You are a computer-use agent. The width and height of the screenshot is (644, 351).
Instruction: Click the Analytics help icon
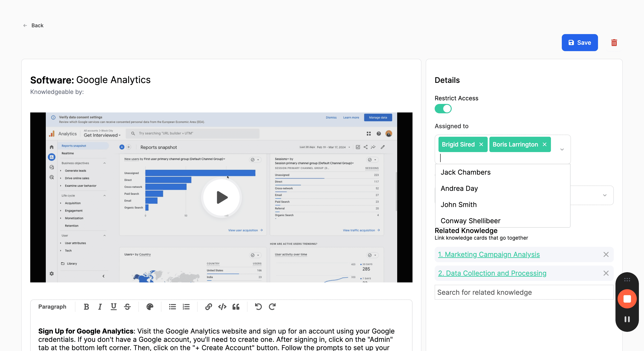379,134
